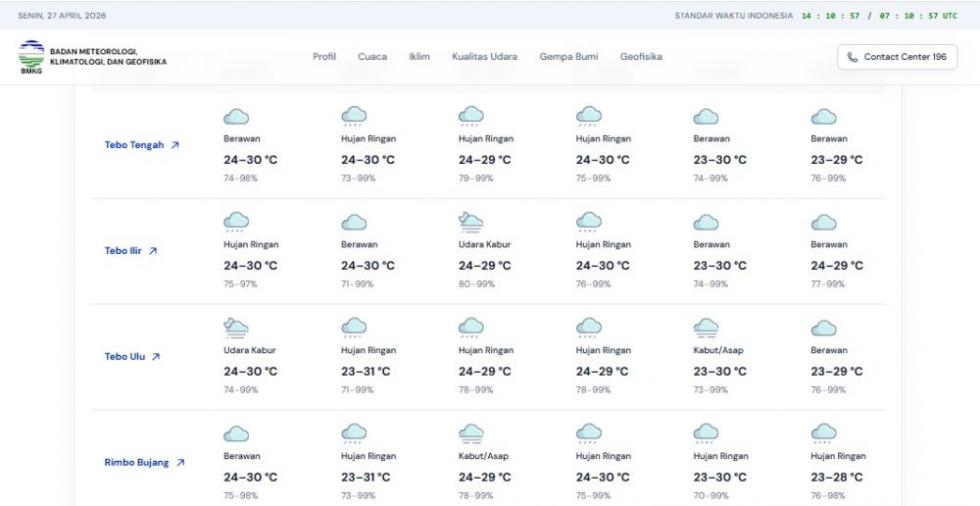980x506 pixels.
Task: Open the Profil menu
Action: pos(324,57)
